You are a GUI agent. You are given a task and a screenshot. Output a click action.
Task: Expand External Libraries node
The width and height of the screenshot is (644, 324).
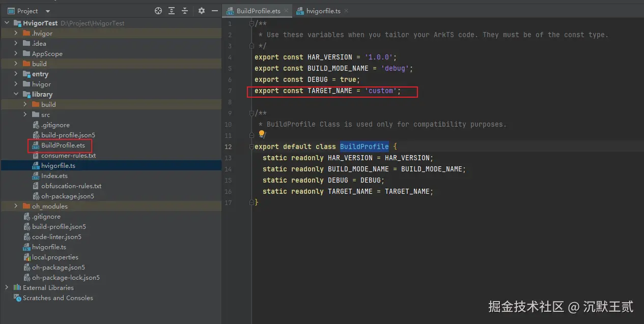[x=7, y=287]
